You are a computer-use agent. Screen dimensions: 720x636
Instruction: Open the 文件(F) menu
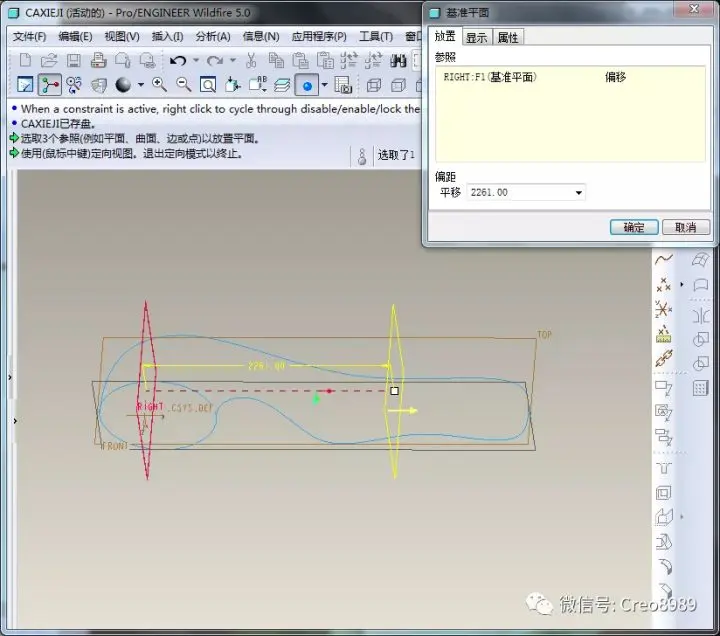[29, 36]
